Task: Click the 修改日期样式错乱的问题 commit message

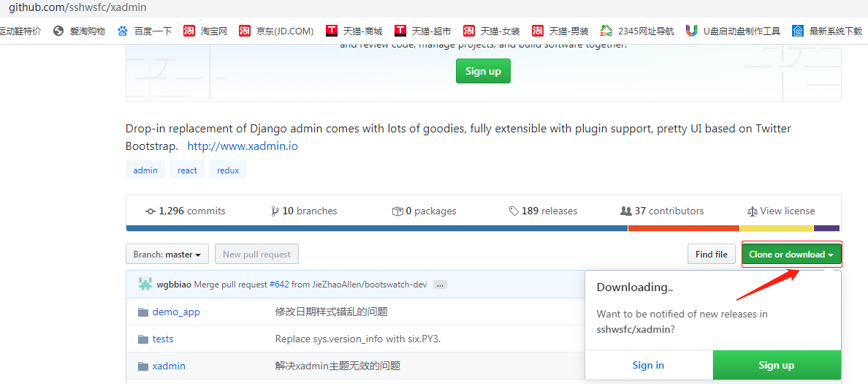Action: click(332, 312)
